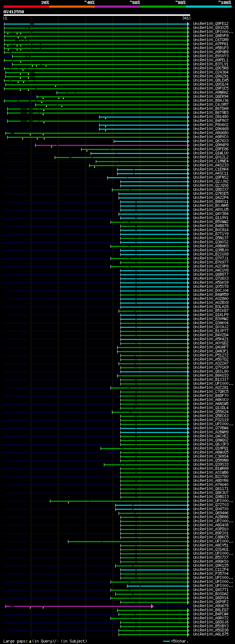Click the cyan alignment bar for UniRef100_Q676X3

pos(152,141)
